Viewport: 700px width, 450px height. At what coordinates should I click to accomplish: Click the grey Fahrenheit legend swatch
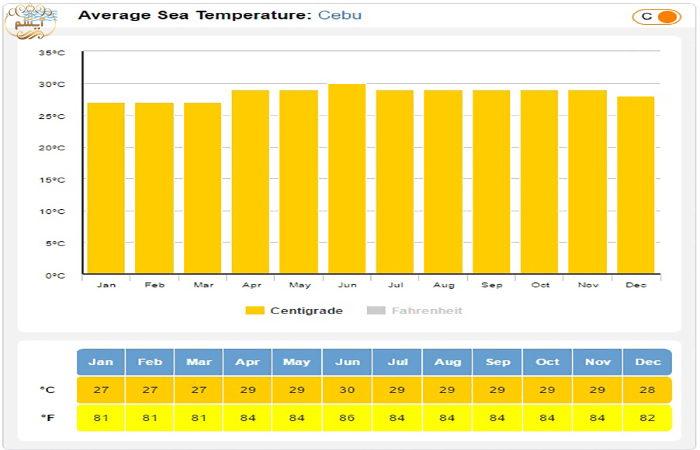[x=376, y=311]
